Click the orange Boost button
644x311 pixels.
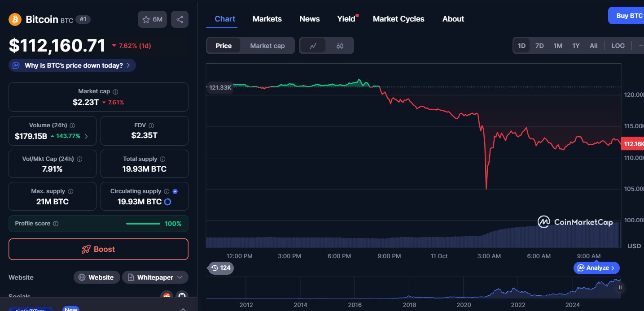click(98, 249)
